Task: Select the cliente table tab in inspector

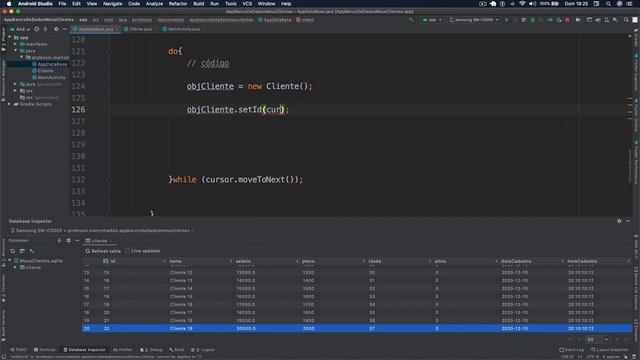Action: [99, 241]
